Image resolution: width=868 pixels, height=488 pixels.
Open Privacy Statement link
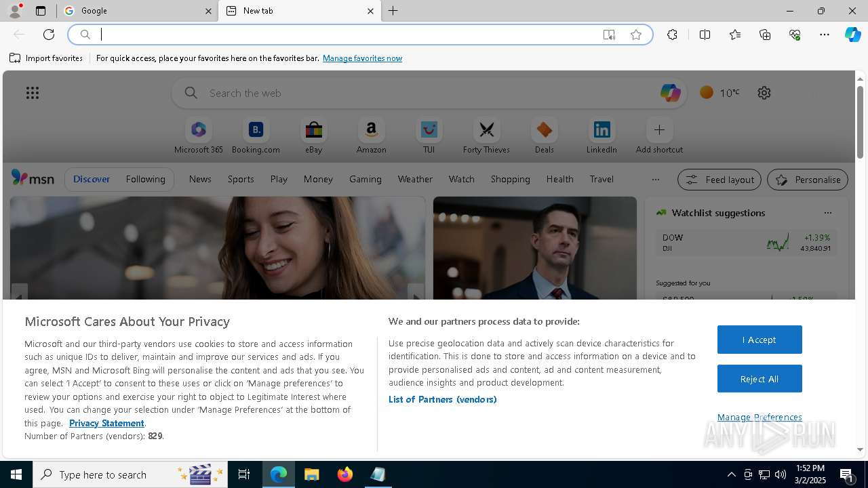coord(106,423)
